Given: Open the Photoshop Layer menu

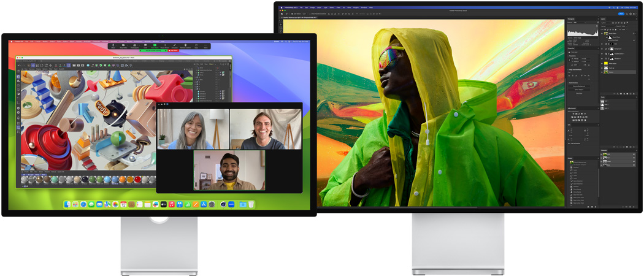Looking at the screenshot, I should pos(320,7).
